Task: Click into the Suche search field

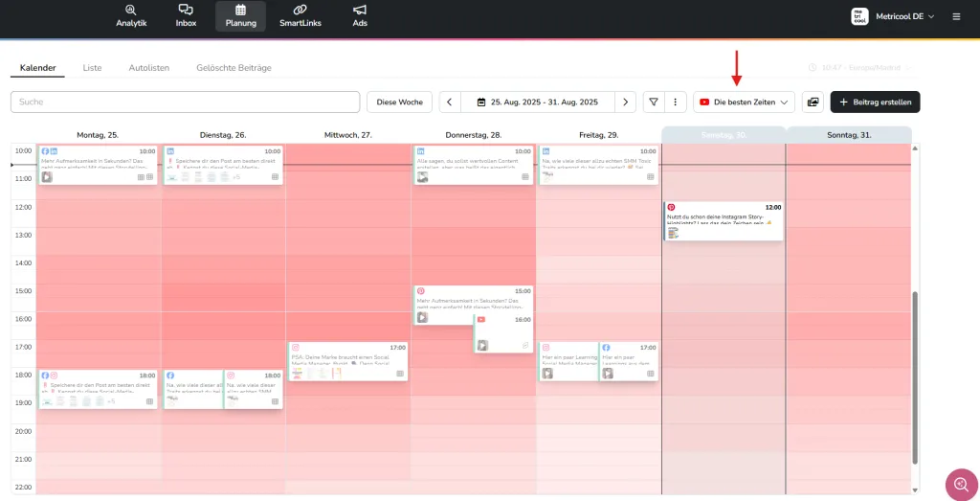Action: 185,102
